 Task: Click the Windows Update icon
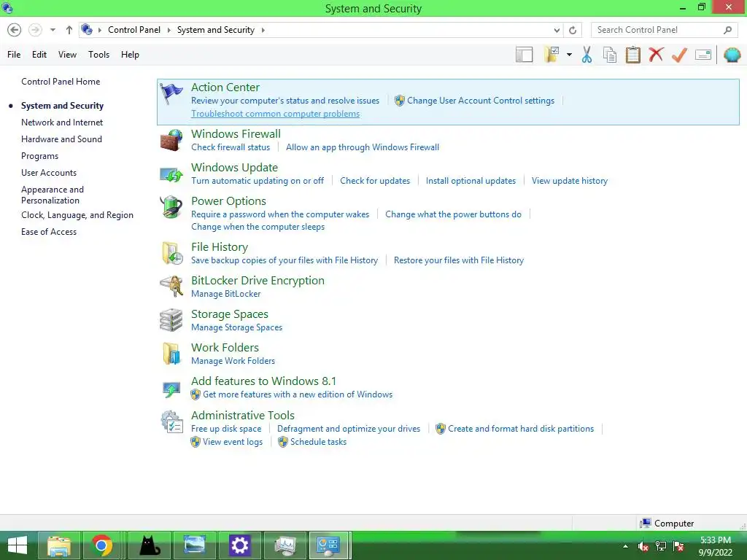click(x=171, y=174)
